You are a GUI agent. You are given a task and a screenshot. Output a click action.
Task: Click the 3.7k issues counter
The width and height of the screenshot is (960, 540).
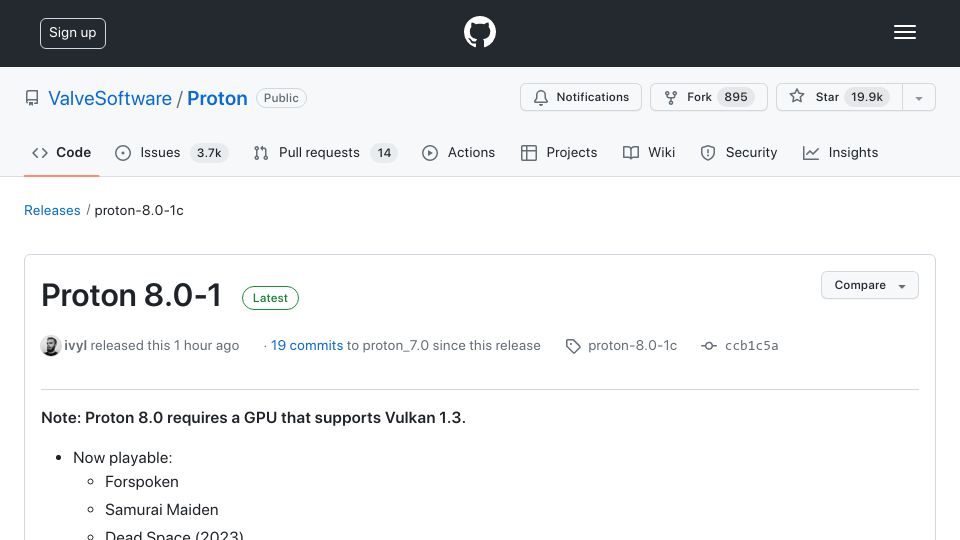point(209,153)
